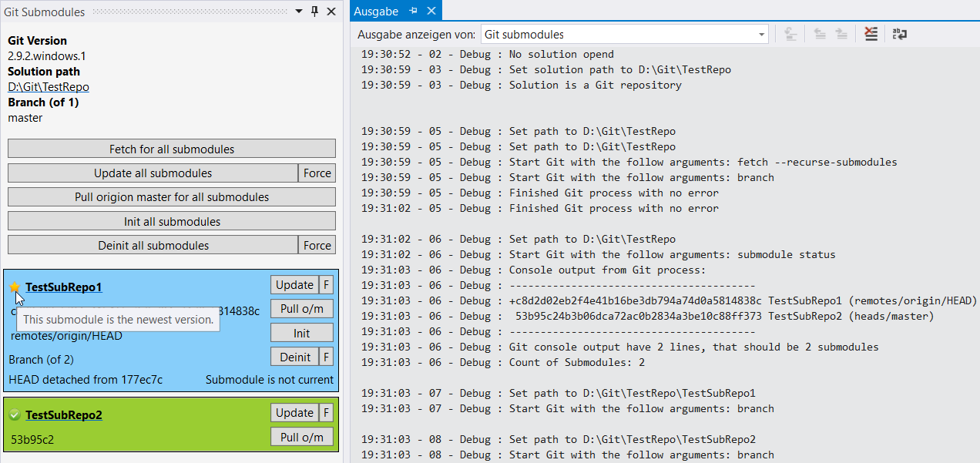The image size is (980, 463).
Task: Click Deinit button for TestSubRepo1
Action: pos(294,357)
